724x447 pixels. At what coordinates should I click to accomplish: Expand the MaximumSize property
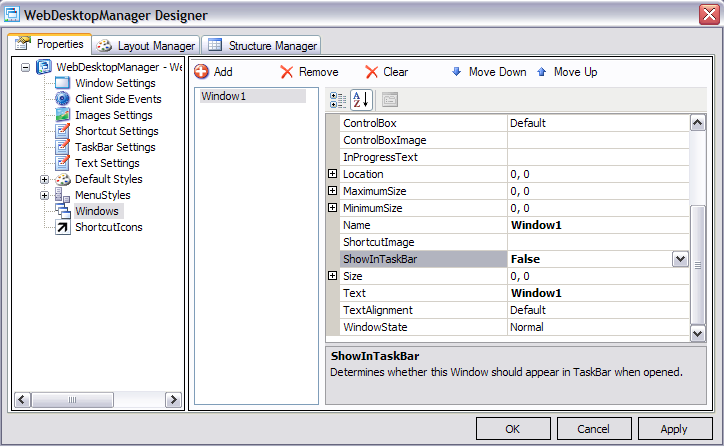(333, 191)
